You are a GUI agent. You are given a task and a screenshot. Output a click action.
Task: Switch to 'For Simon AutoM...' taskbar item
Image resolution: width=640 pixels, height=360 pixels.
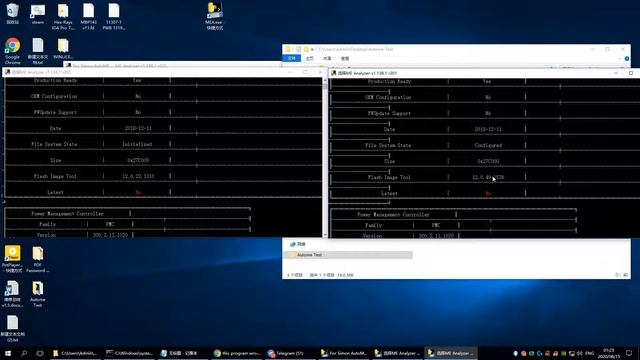344,353
